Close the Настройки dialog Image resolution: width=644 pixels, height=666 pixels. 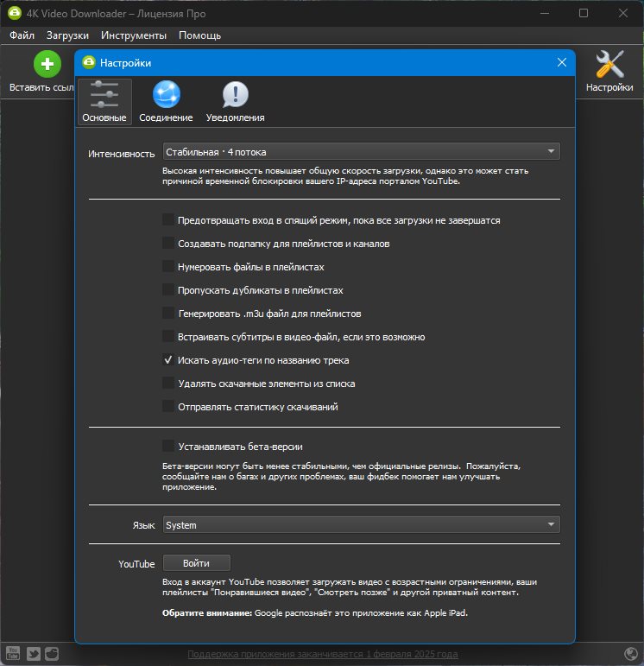click(562, 62)
